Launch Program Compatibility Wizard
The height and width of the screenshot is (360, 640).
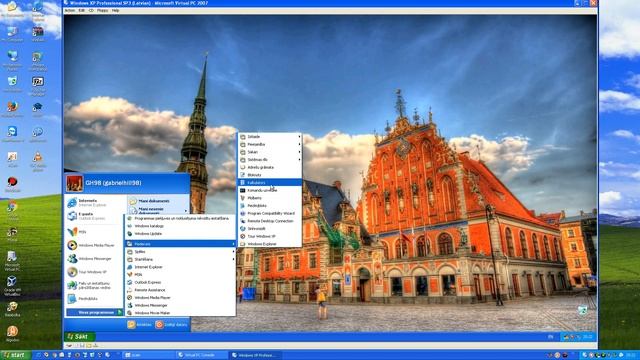pyautogui.click(x=270, y=213)
